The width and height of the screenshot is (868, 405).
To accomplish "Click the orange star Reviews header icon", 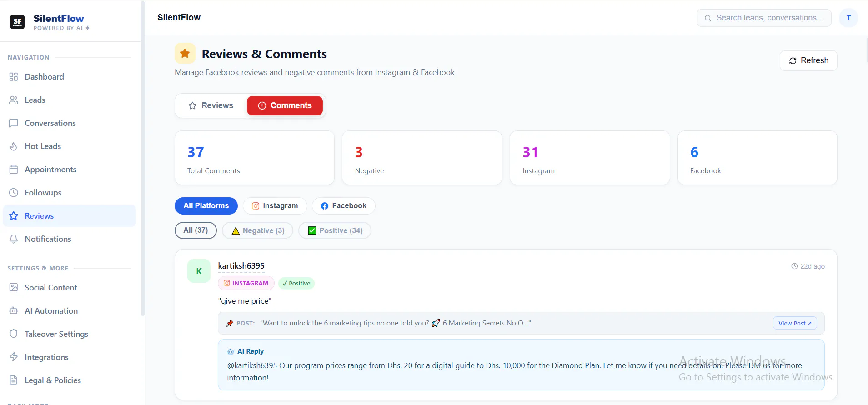I will 185,54.
